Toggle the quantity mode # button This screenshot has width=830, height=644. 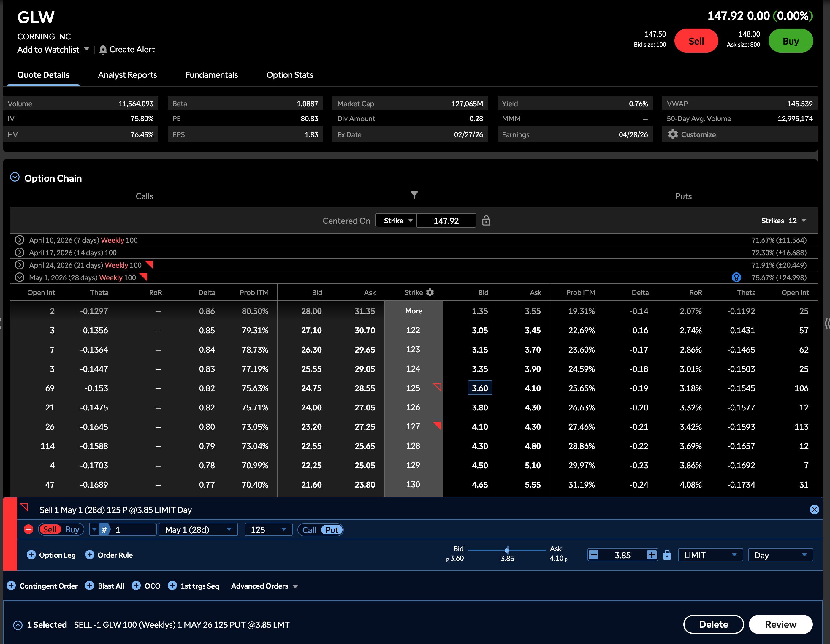pyautogui.click(x=104, y=530)
